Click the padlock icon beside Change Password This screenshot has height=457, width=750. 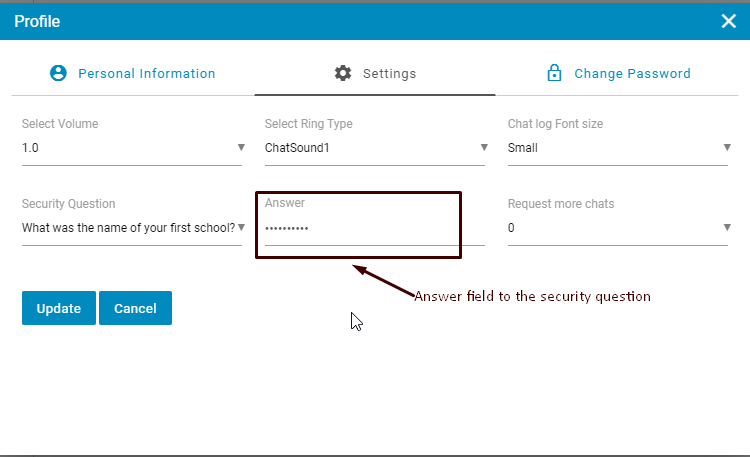point(553,73)
